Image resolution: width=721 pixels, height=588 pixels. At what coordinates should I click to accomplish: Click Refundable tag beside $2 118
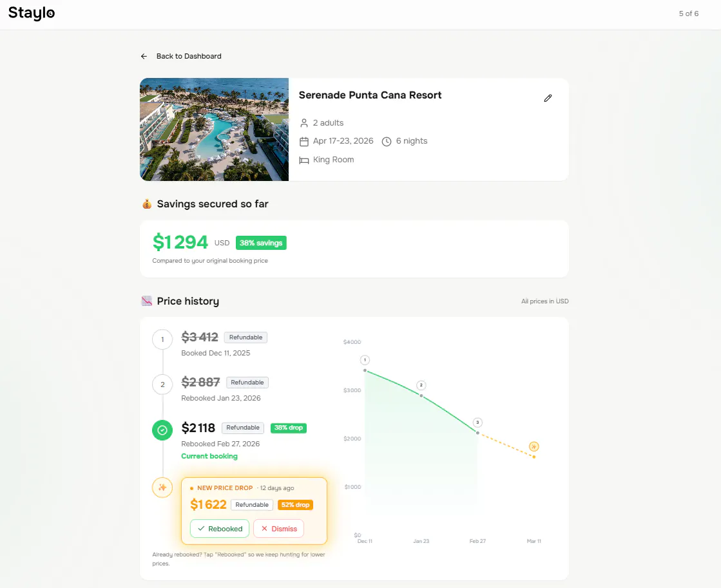[243, 428]
